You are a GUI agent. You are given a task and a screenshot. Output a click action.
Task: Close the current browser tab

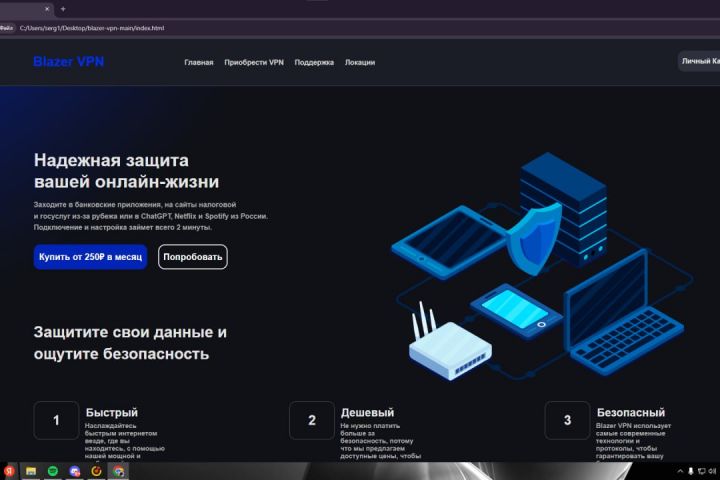pos(47,9)
